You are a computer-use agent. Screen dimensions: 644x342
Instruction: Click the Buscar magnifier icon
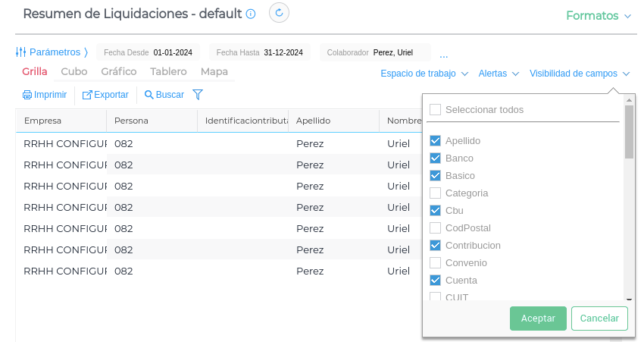pos(149,95)
